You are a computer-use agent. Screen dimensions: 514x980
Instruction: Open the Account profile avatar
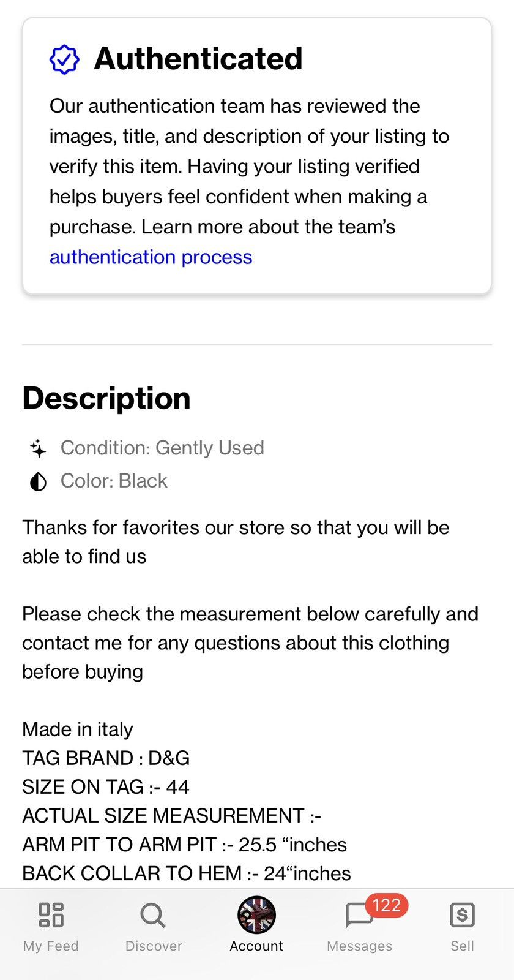tap(256, 914)
